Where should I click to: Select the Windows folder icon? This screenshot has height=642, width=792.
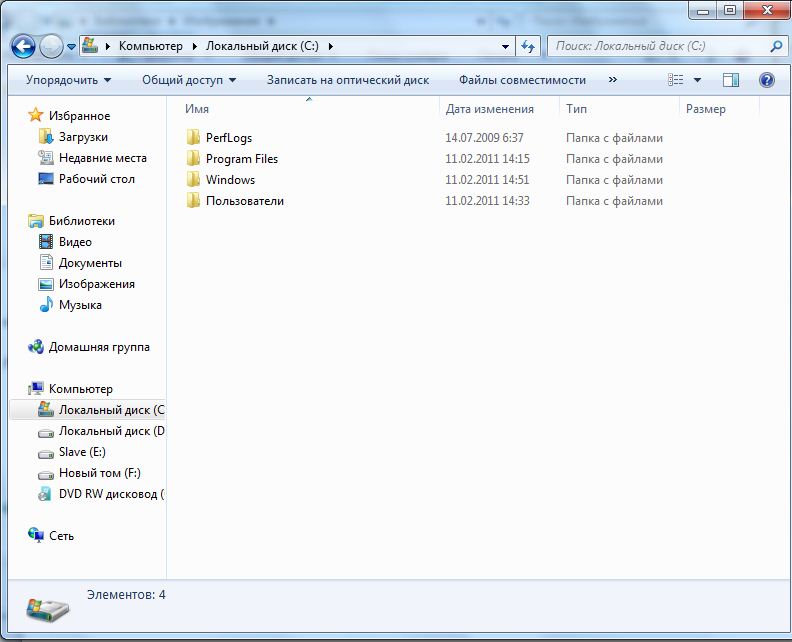[x=193, y=179]
